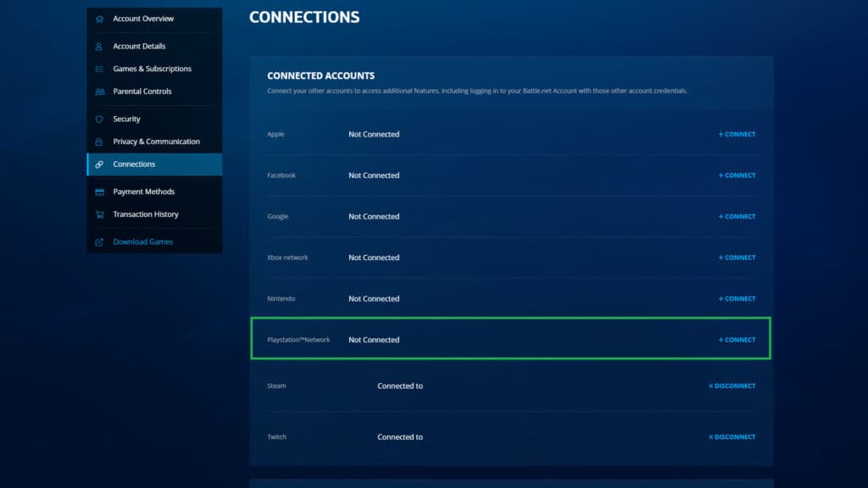Click the Privacy & Communication lock icon
This screenshot has width=868, height=488.
point(100,141)
